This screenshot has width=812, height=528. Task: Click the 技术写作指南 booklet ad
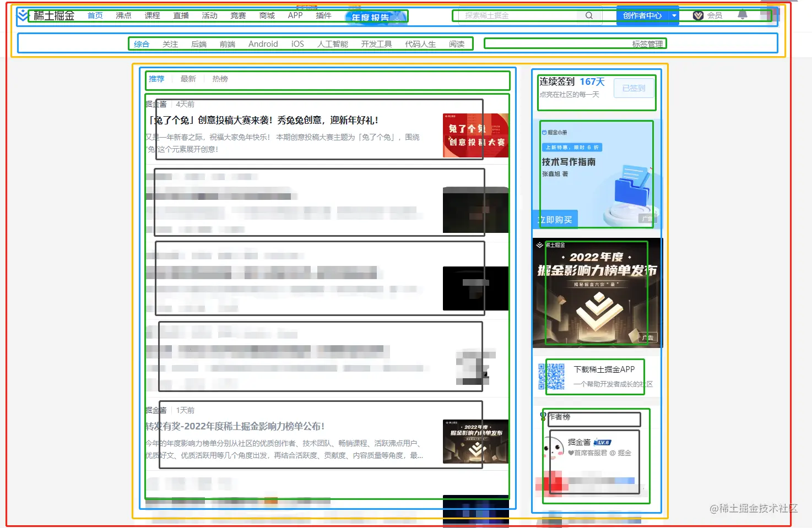[597, 173]
